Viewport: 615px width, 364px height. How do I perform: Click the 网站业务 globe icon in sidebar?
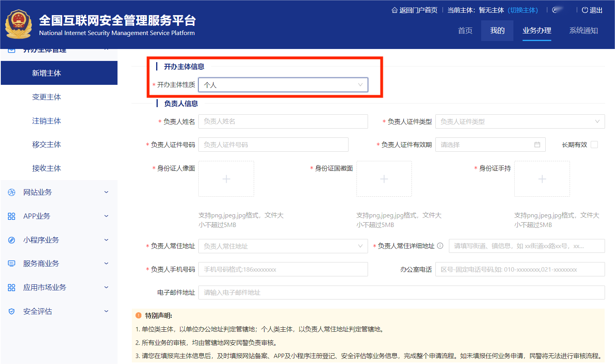(11, 192)
